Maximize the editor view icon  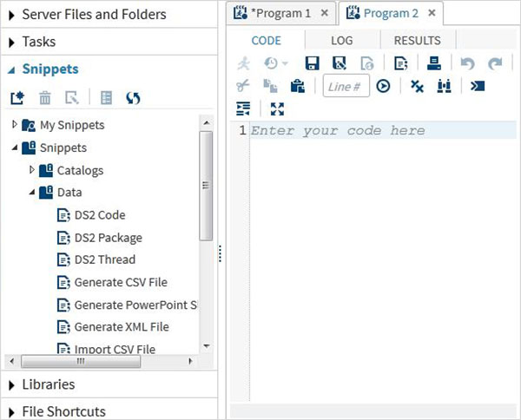point(277,108)
